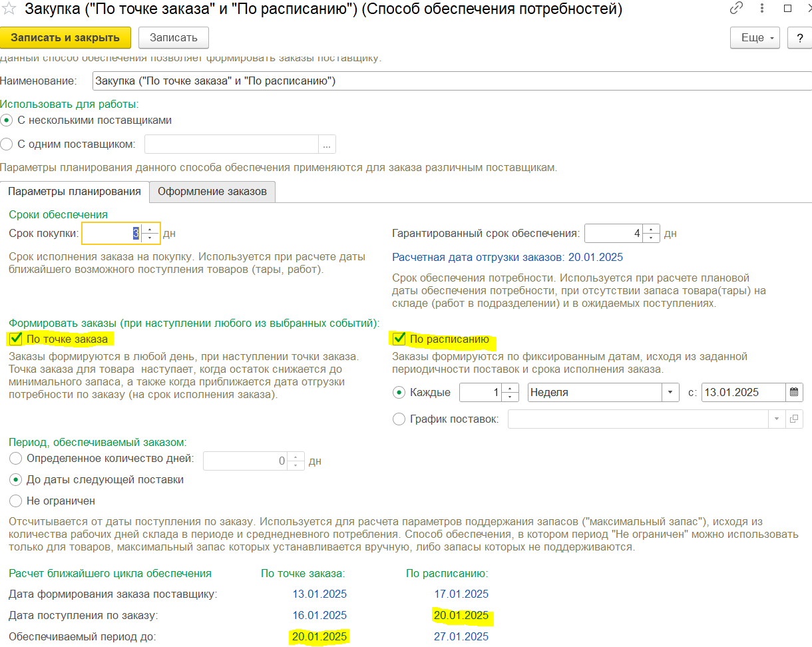
Task: Click the Срок покупки input field
Action: (112, 233)
